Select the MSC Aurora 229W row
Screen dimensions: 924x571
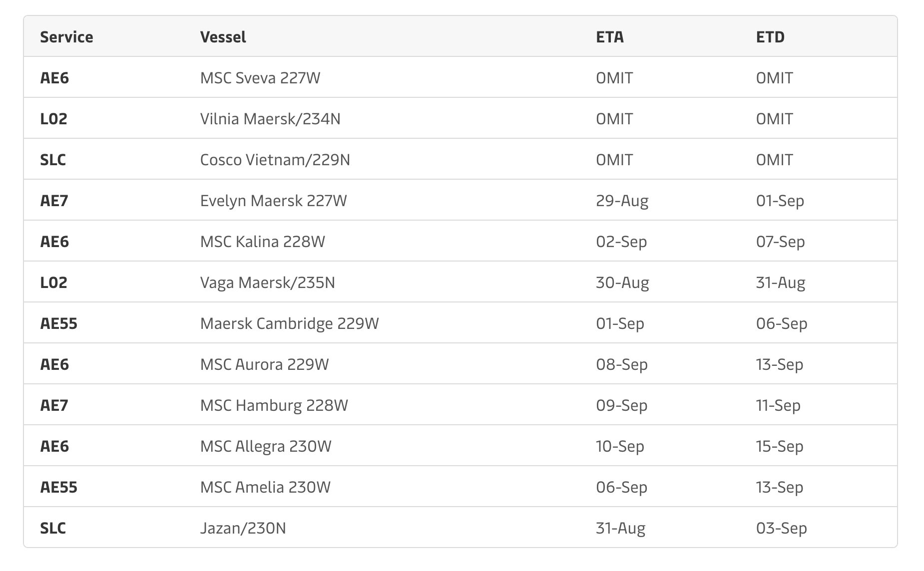(x=461, y=364)
